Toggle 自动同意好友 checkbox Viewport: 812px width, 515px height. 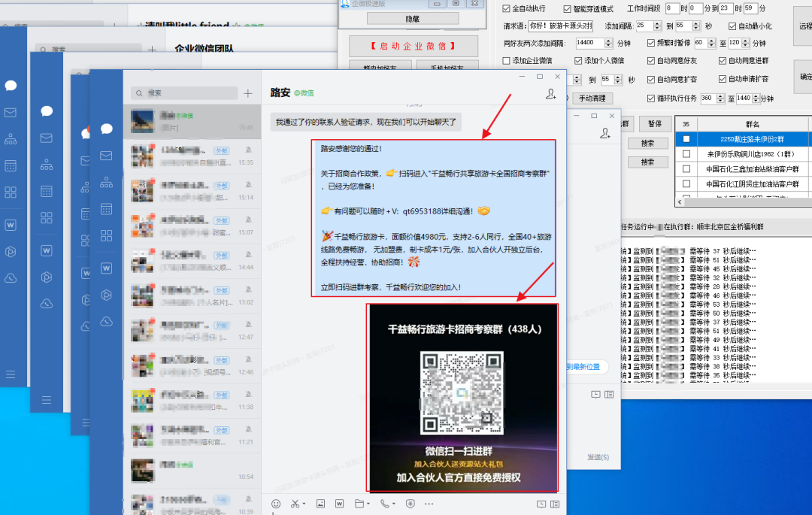(651, 61)
